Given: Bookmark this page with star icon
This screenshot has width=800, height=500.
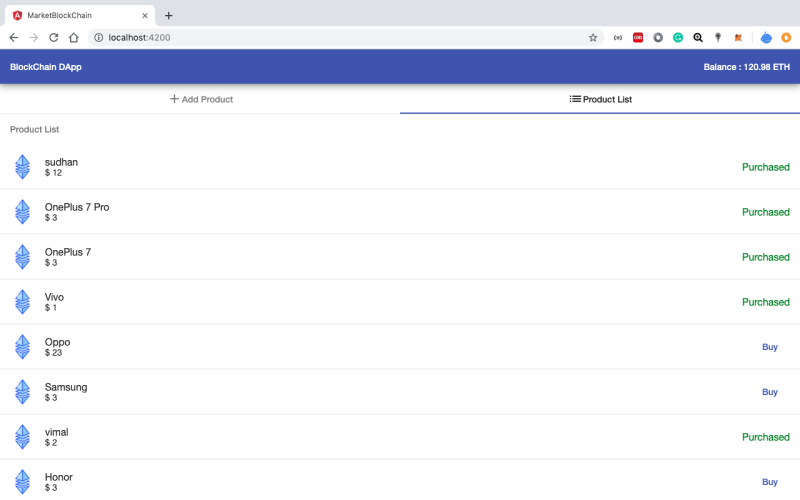Looking at the screenshot, I should tap(593, 38).
